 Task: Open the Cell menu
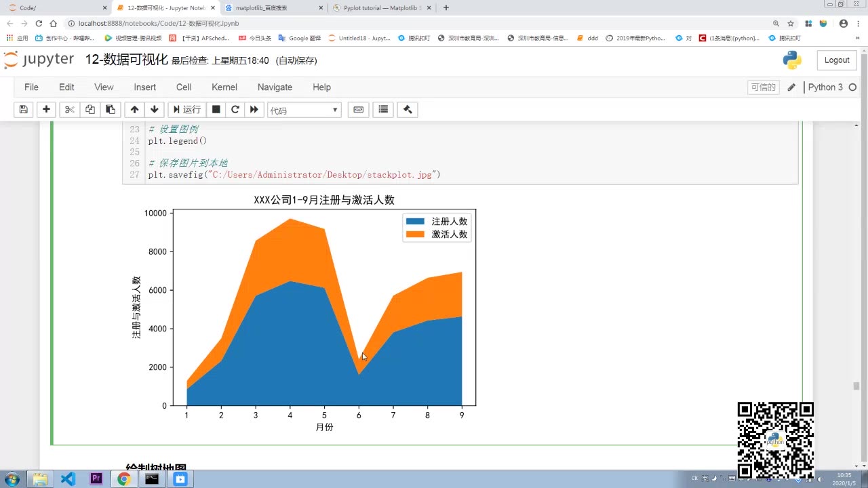(184, 87)
